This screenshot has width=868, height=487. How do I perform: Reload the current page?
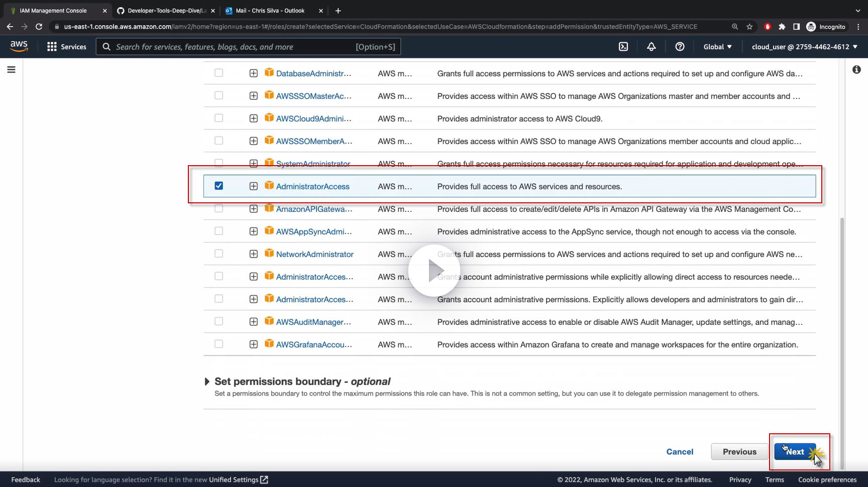pos(39,27)
